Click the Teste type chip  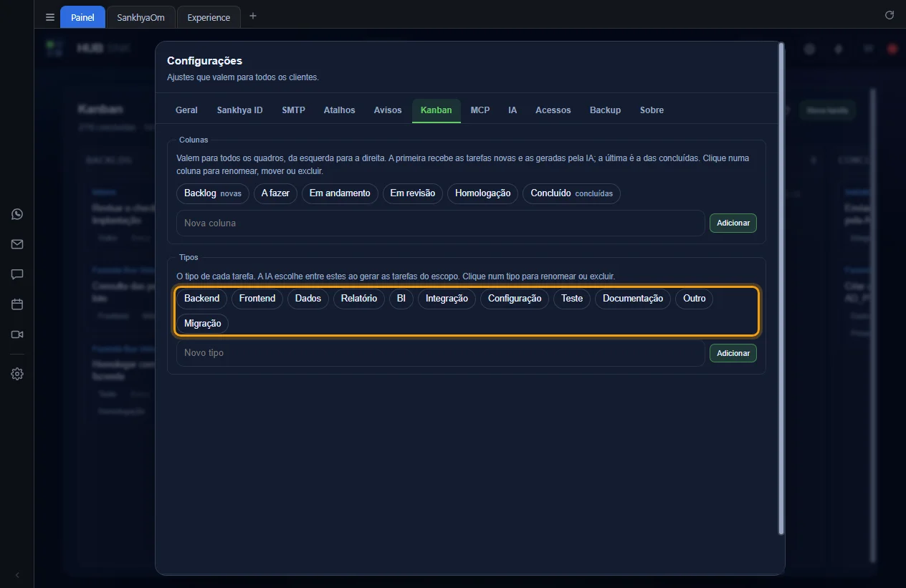(x=572, y=299)
